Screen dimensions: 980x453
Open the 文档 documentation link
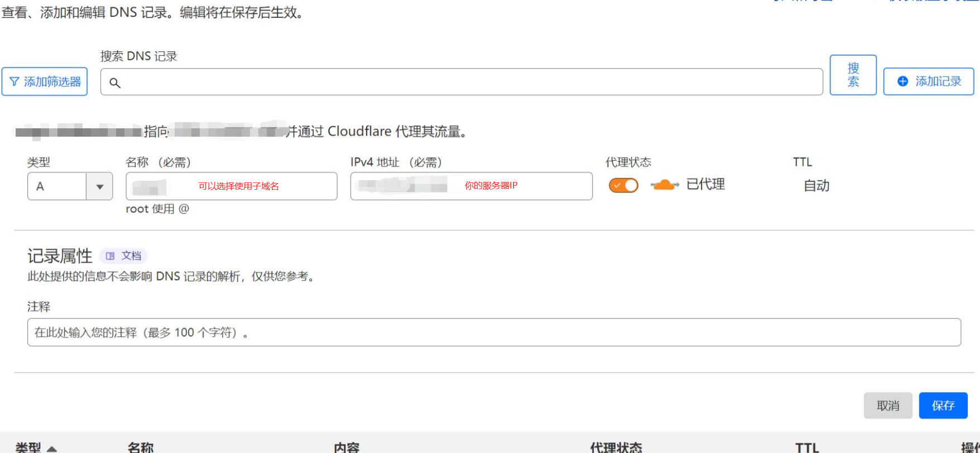coord(123,256)
